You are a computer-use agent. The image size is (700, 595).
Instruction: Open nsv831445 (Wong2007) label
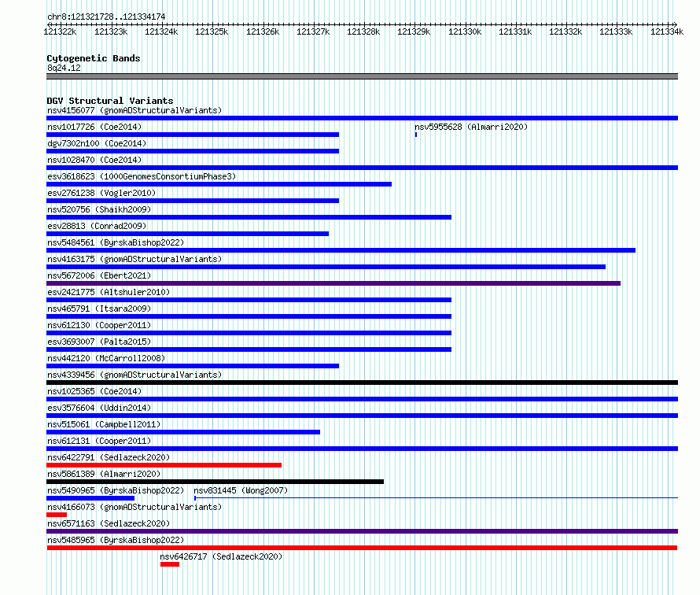[241, 490]
